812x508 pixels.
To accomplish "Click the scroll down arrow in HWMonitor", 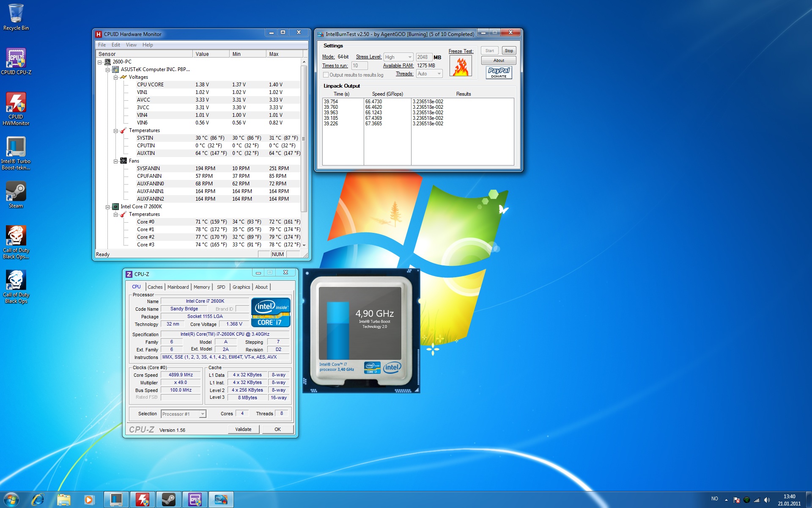I will pyautogui.click(x=304, y=245).
